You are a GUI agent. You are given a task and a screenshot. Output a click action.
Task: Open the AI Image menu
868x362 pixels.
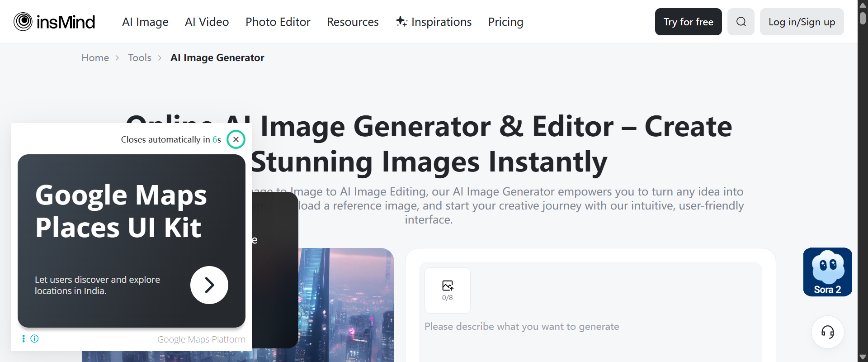pyautogui.click(x=145, y=22)
